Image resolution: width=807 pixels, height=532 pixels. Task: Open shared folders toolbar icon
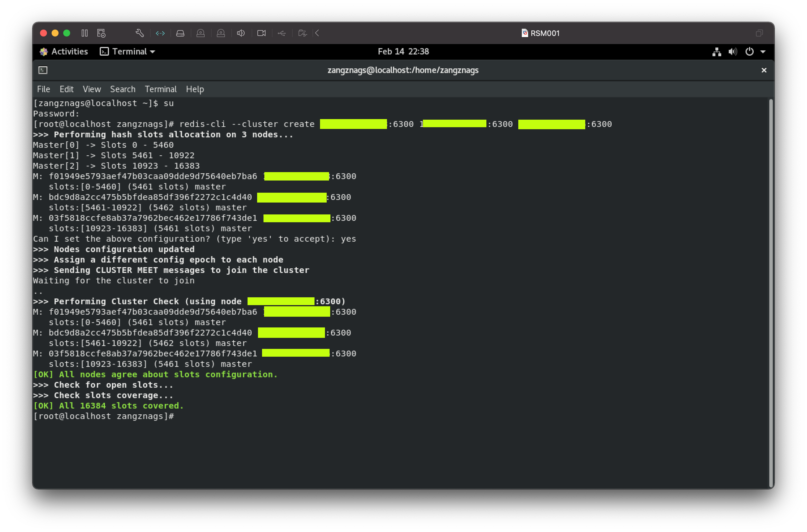pyautogui.click(x=302, y=33)
